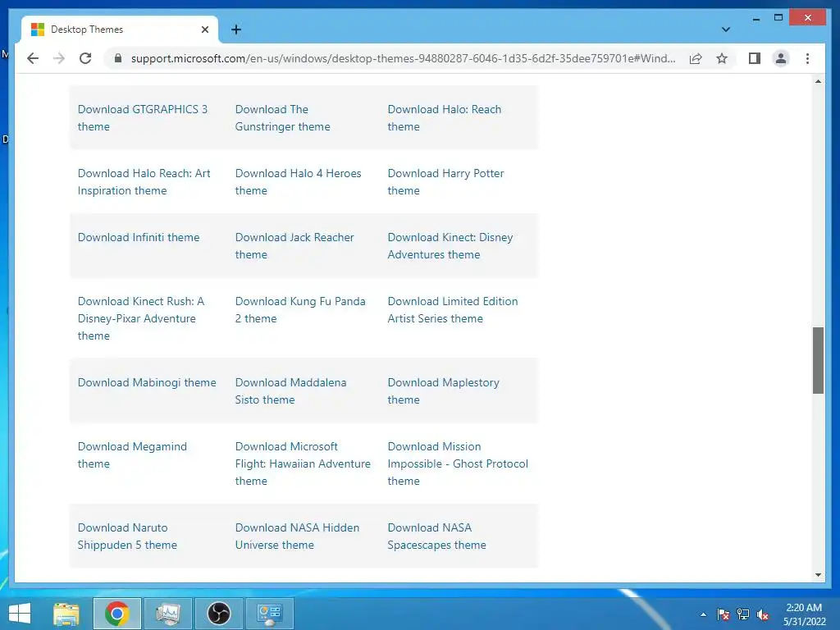This screenshot has height=630, width=840.
Task: Download Infiniti theme
Action: pyautogui.click(x=139, y=237)
